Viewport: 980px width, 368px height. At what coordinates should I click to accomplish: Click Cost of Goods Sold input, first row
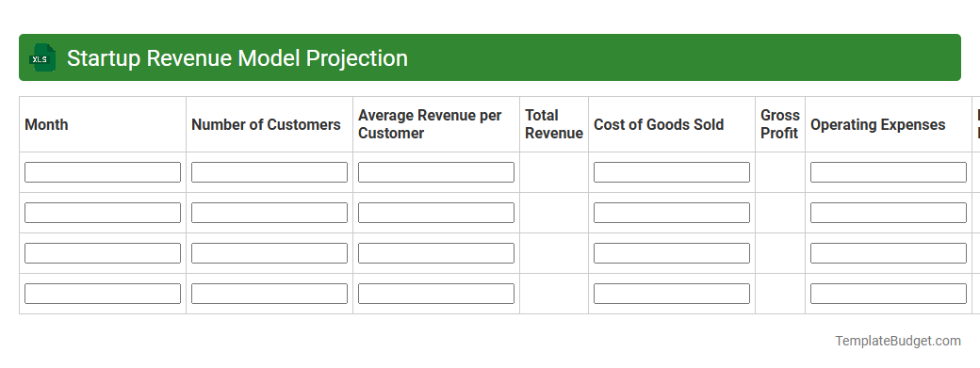coord(672,172)
